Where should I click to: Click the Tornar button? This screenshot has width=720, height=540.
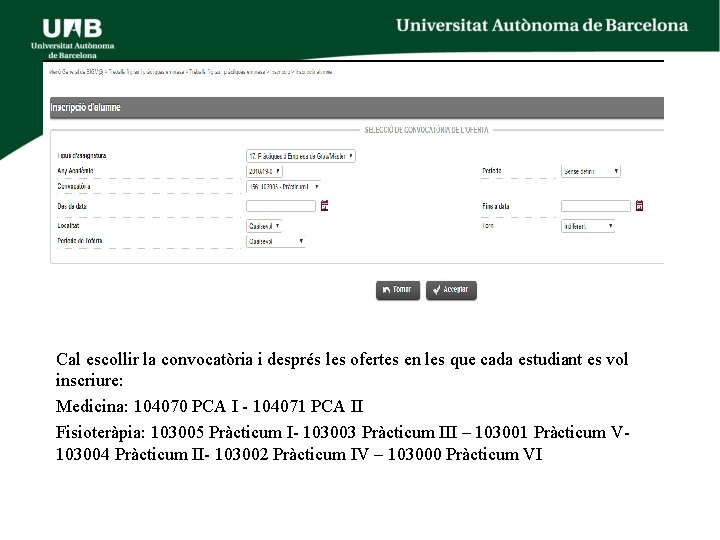(x=398, y=290)
